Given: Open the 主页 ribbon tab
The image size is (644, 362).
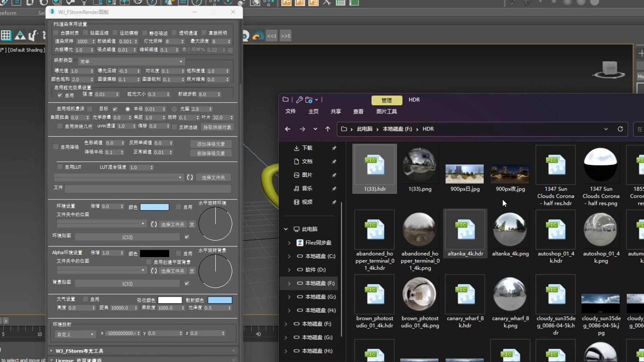Looking at the screenshot, I should [313, 111].
